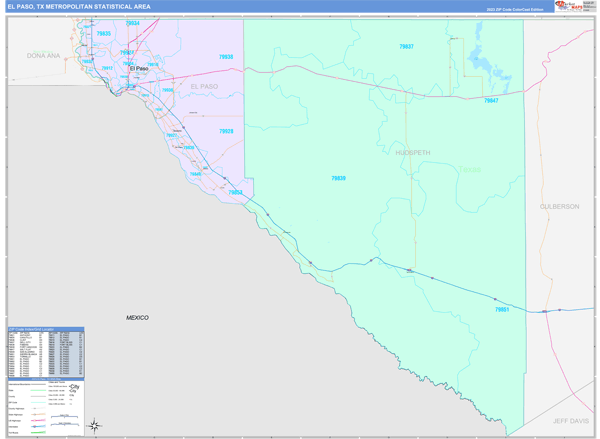Click ZIP code 79928 label
Viewport: 600px width, 439px height.
click(226, 131)
